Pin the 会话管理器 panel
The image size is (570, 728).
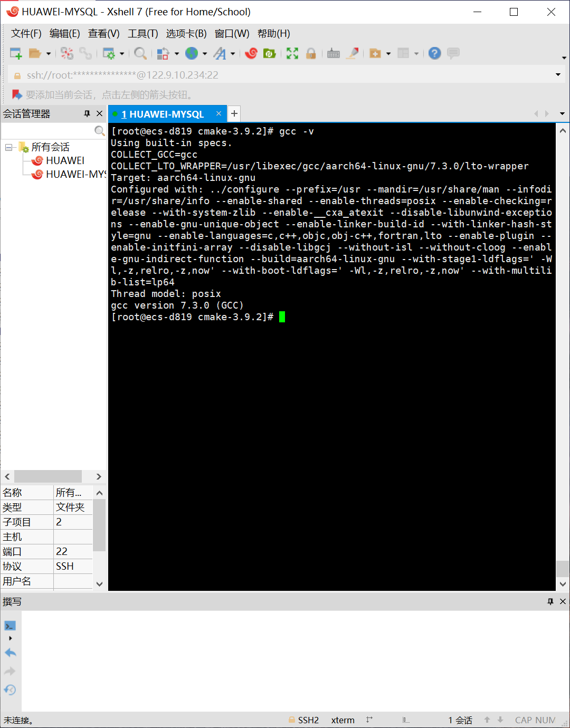[87, 113]
